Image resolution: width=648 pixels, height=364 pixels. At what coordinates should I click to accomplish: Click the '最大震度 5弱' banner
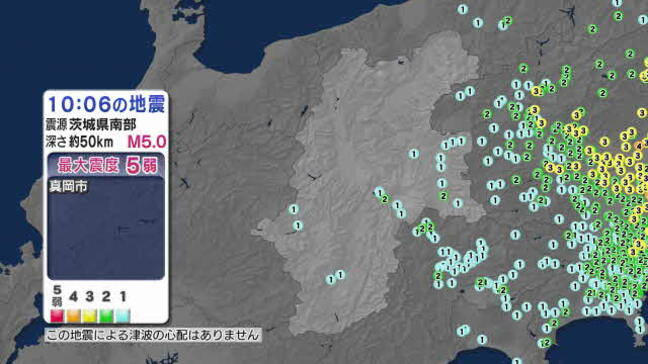tap(106, 165)
